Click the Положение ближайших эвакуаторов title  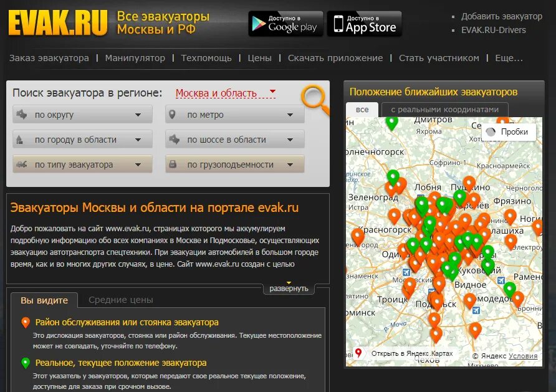click(433, 92)
